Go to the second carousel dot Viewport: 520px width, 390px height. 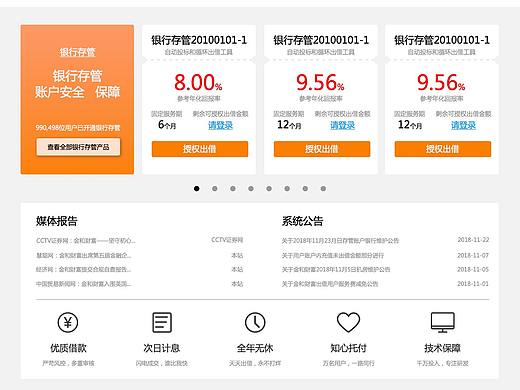pyautogui.click(x=215, y=189)
